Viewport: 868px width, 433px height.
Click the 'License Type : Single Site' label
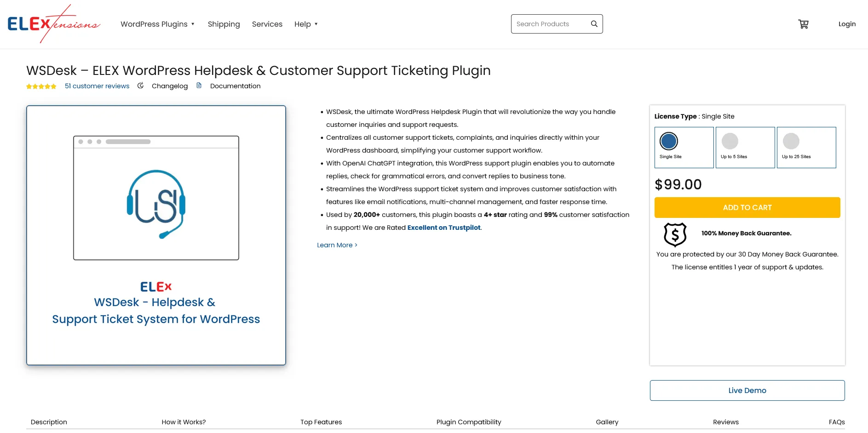695,116
